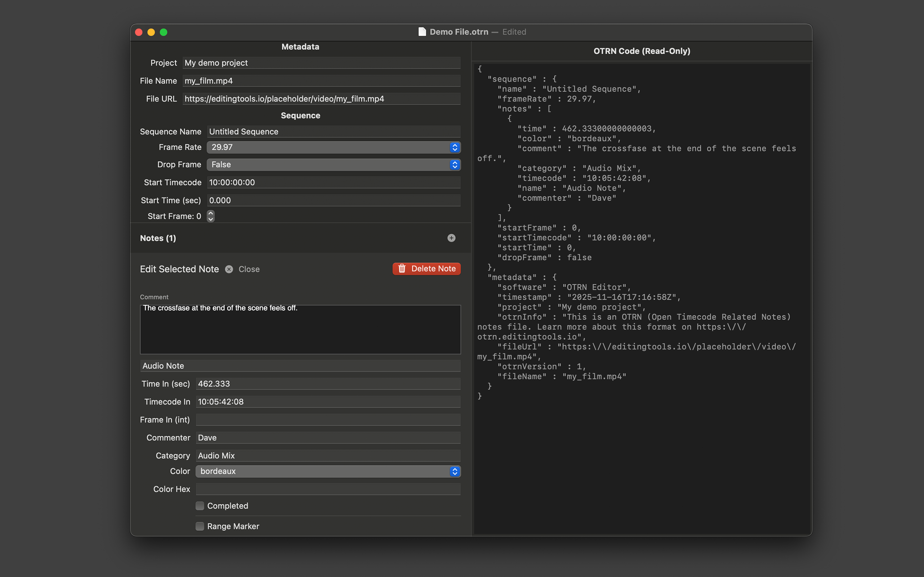The image size is (924, 577).
Task: Click the document icon in title bar
Action: click(x=422, y=32)
